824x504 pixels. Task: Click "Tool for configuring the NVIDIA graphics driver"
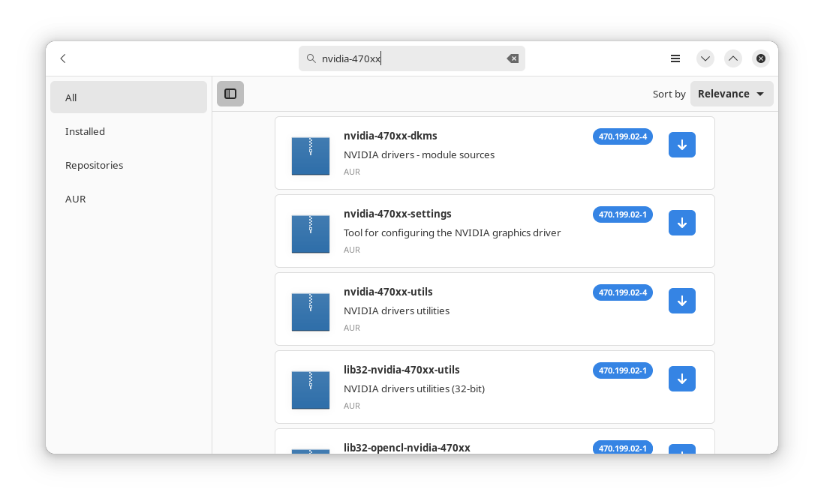click(x=452, y=232)
